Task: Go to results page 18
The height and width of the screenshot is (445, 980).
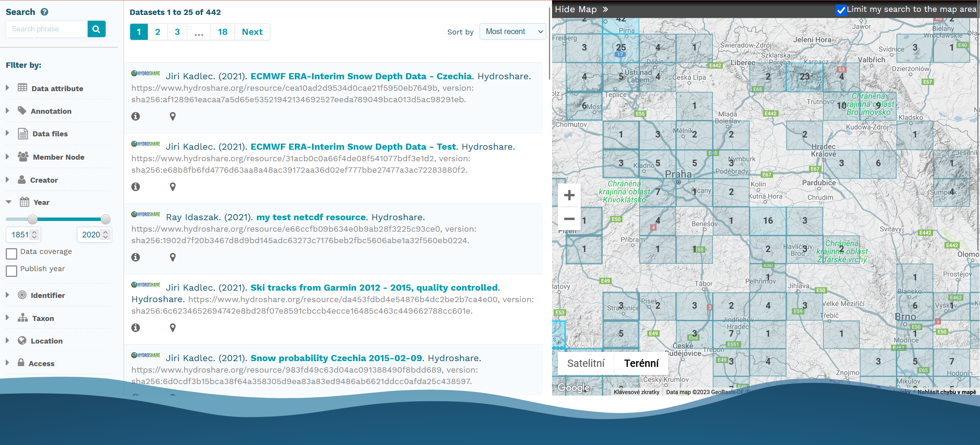Action: (x=223, y=32)
